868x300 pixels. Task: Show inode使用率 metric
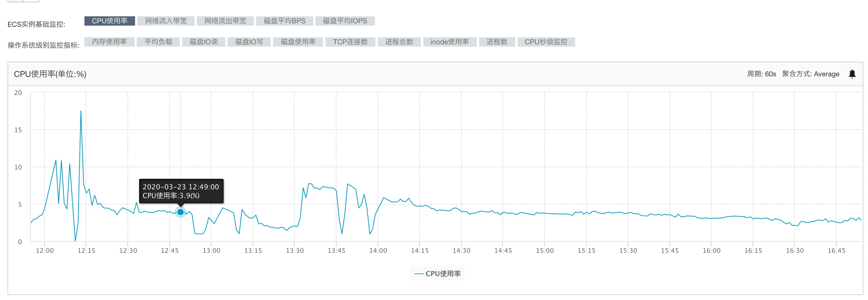(x=449, y=42)
